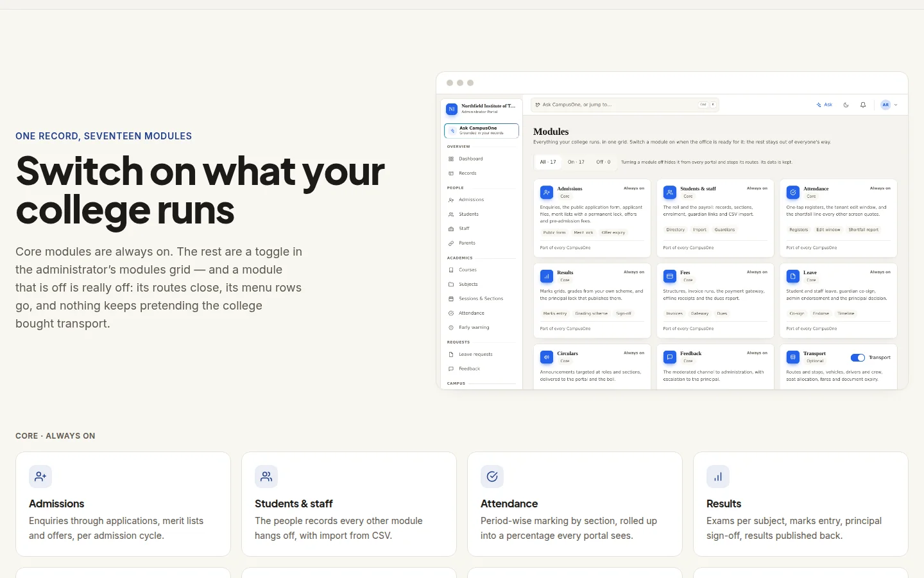Click the blue Transport module icon in Modules grid

tap(793, 357)
